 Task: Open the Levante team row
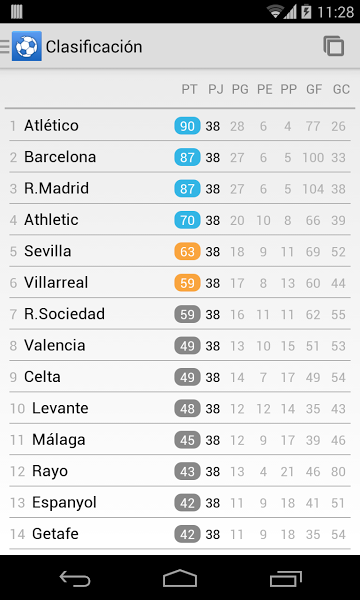pyautogui.click(x=180, y=408)
